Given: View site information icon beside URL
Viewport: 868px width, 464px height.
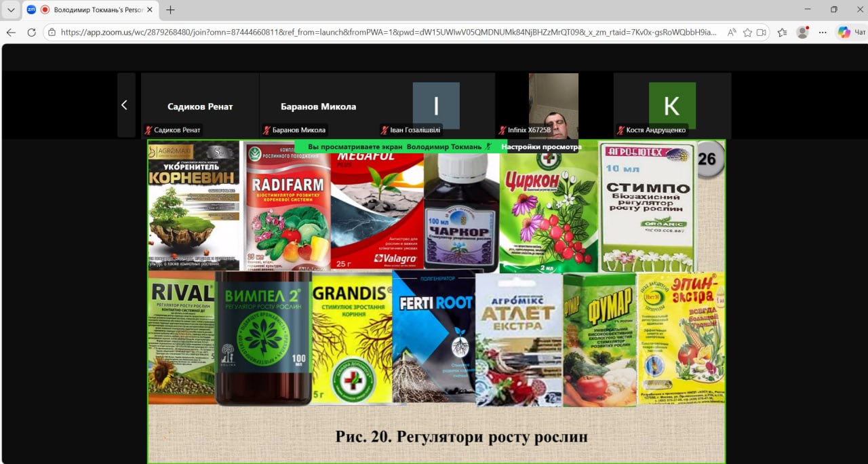Looking at the screenshot, I should tap(52, 32).
